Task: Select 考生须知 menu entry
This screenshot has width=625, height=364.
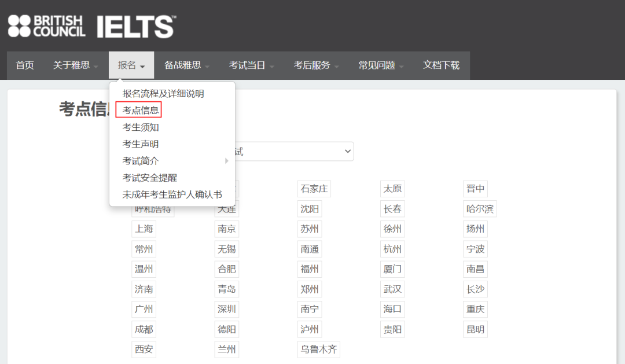Action: [x=140, y=127]
